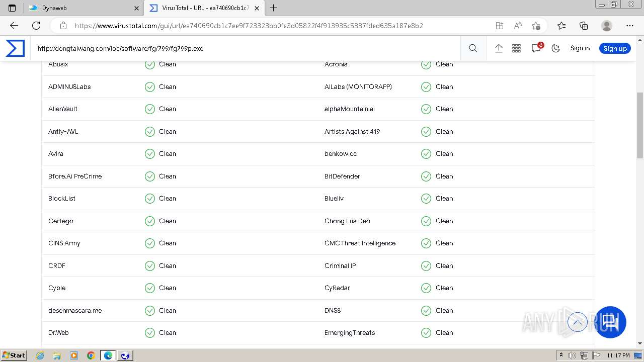
Task: Click Clean check icon for AlienVault
Action: (x=150, y=109)
